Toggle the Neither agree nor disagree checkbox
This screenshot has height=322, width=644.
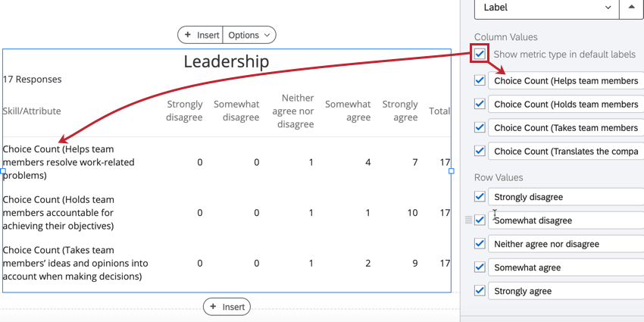480,243
